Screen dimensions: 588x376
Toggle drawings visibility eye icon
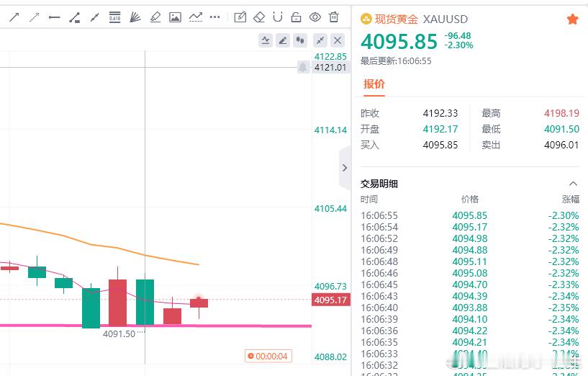pyautogui.click(x=315, y=17)
